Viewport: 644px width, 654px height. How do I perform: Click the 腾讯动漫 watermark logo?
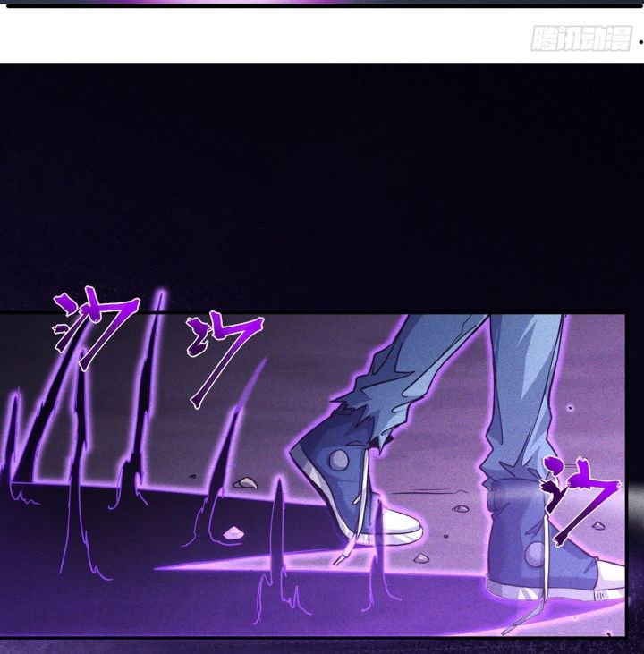click(x=581, y=38)
